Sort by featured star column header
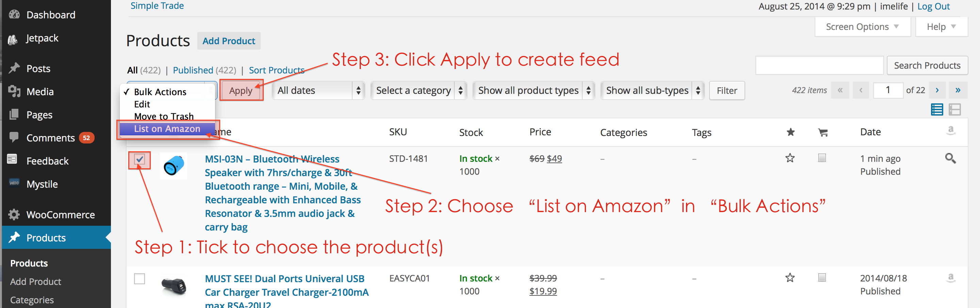 click(x=790, y=132)
